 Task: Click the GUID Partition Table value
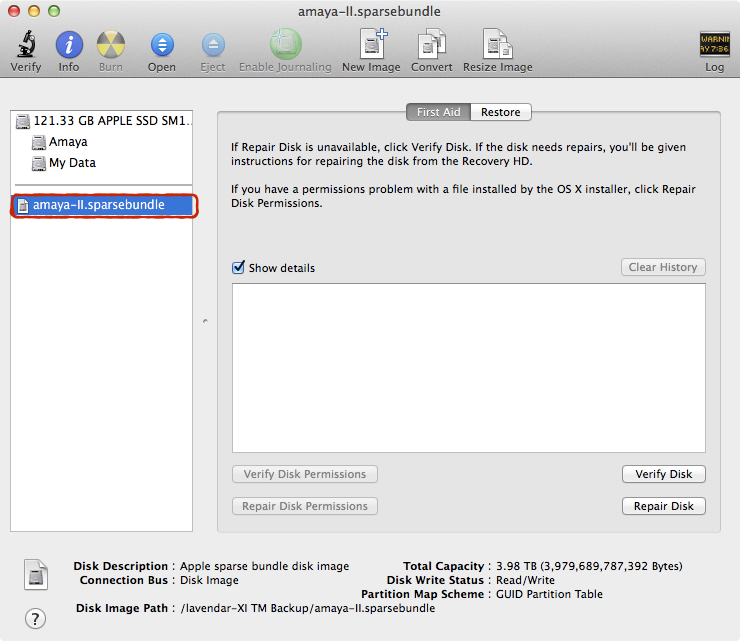(x=549, y=594)
